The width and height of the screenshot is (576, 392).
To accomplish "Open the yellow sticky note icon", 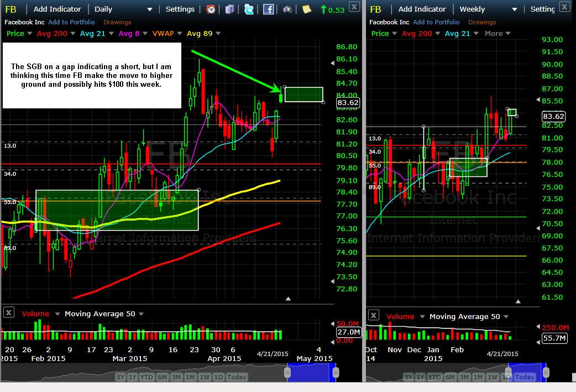I will (307, 9).
